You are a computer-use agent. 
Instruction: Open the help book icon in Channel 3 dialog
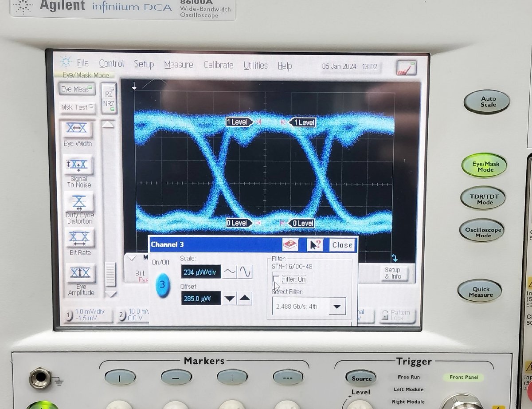[290, 244]
